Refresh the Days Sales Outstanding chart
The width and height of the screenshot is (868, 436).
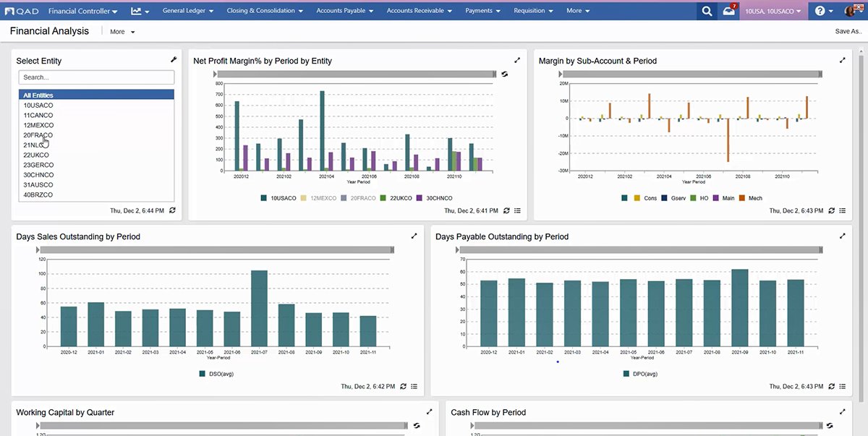point(403,386)
